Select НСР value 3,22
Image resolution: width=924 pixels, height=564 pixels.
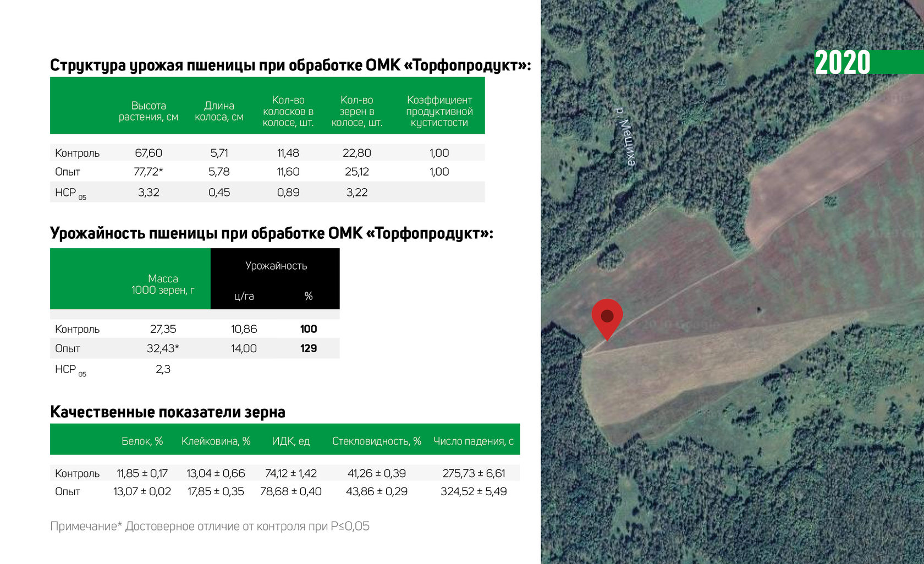357,193
